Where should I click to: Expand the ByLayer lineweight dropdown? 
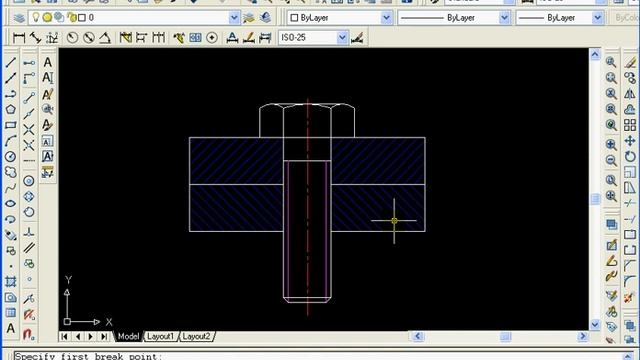click(598, 18)
